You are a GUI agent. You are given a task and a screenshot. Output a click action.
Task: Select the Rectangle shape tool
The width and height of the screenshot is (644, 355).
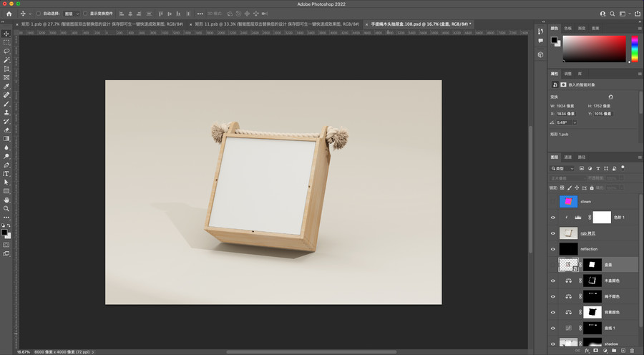coord(6,191)
